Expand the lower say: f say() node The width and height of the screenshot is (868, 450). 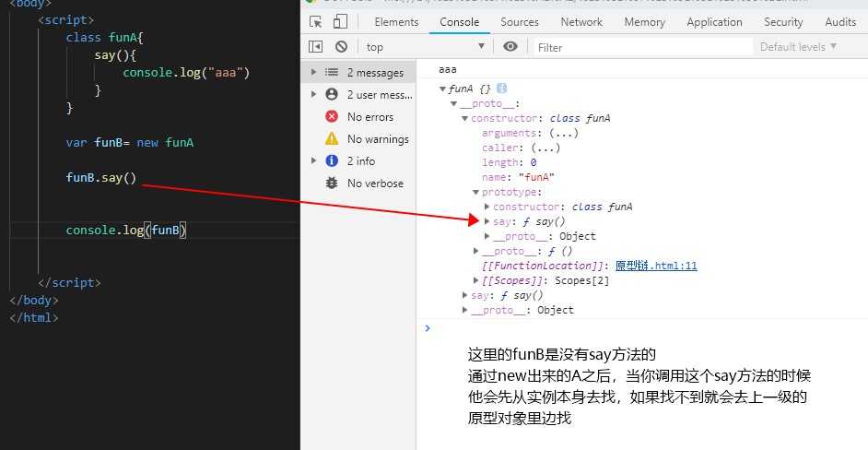pyautogui.click(x=465, y=295)
